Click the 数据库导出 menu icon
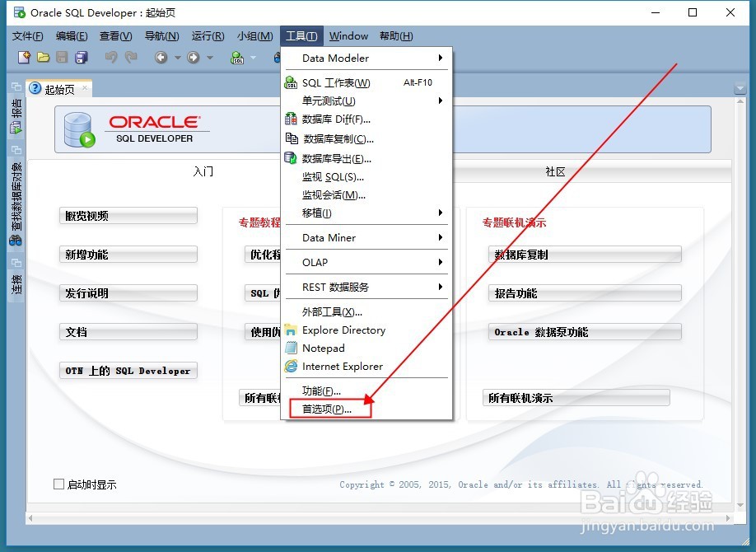The height and width of the screenshot is (552, 756). coord(291,158)
